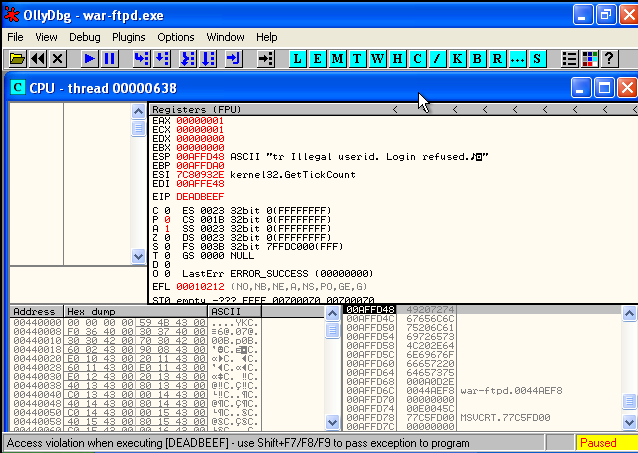This screenshot has height=453, width=638.
Task: Toggle the T flag value
Action: (x=167, y=256)
